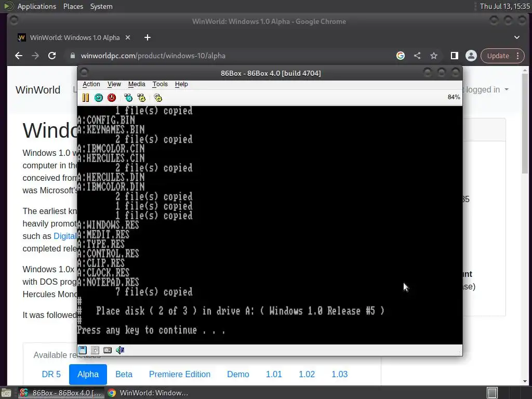Go forward in Chrome
The height and width of the screenshot is (399, 532).
(35, 56)
